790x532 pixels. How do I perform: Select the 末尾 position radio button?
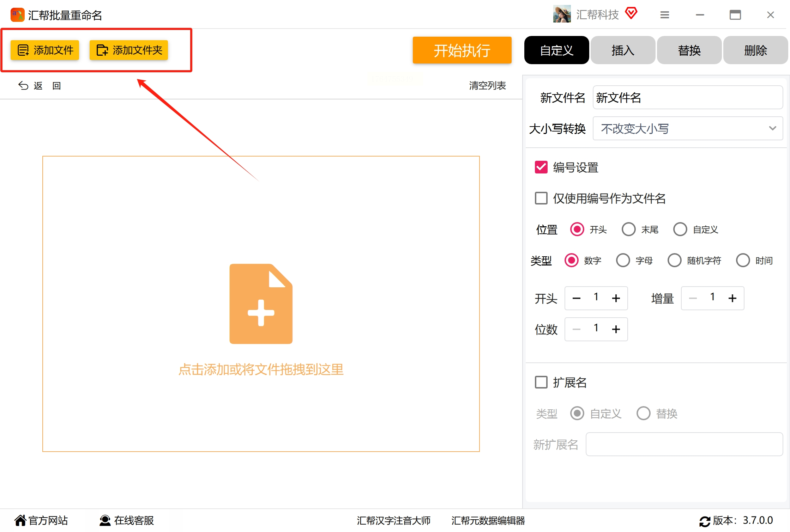point(628,230)
